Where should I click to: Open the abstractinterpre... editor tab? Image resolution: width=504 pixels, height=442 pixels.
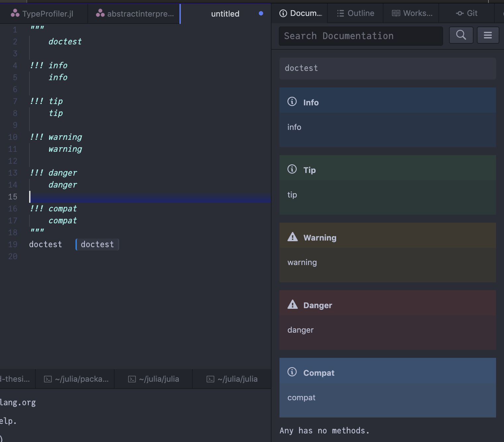[134, 14]
